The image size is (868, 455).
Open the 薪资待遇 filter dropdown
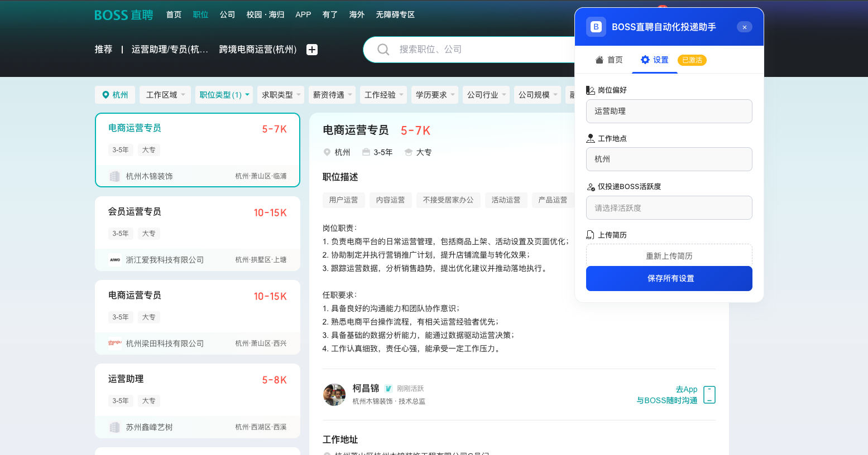(332, 95)
